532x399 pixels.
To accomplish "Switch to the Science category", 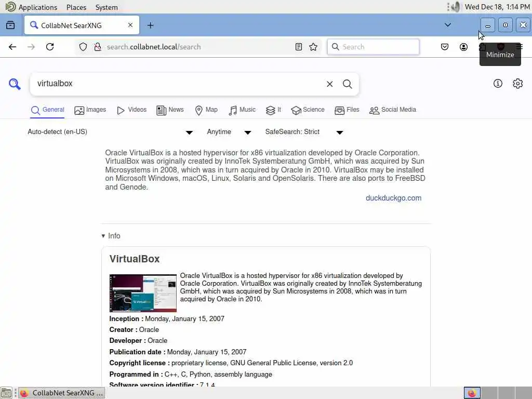I will point(308,110).
